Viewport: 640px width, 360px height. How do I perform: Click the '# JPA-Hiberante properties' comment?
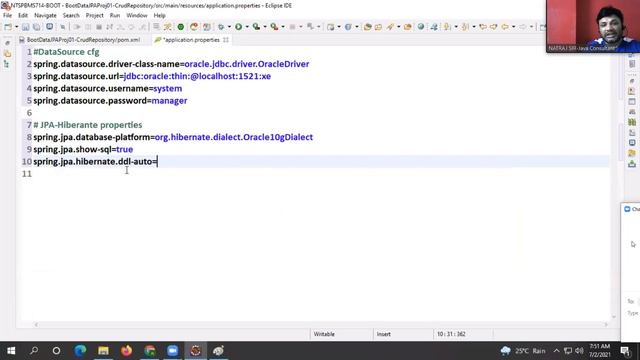click(x=88, y=125)
